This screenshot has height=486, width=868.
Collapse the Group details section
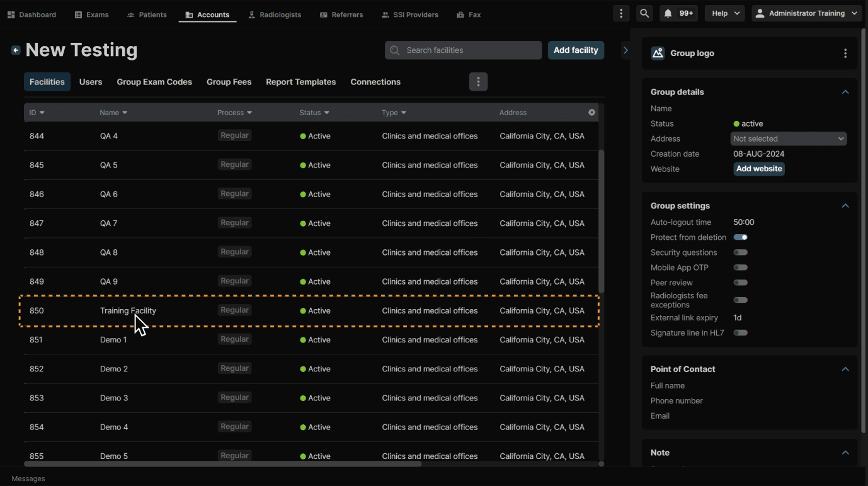[x=845, y=92]
